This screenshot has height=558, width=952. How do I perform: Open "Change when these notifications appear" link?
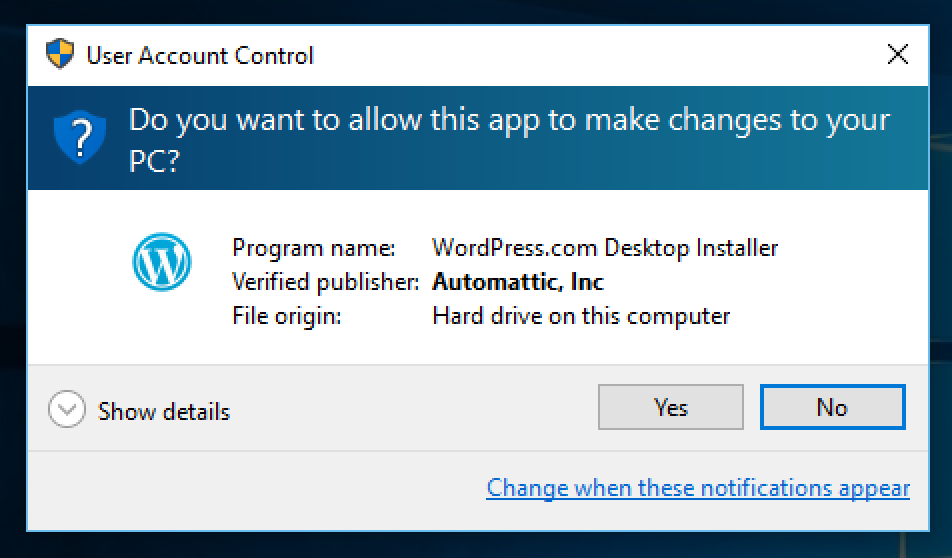698,488
